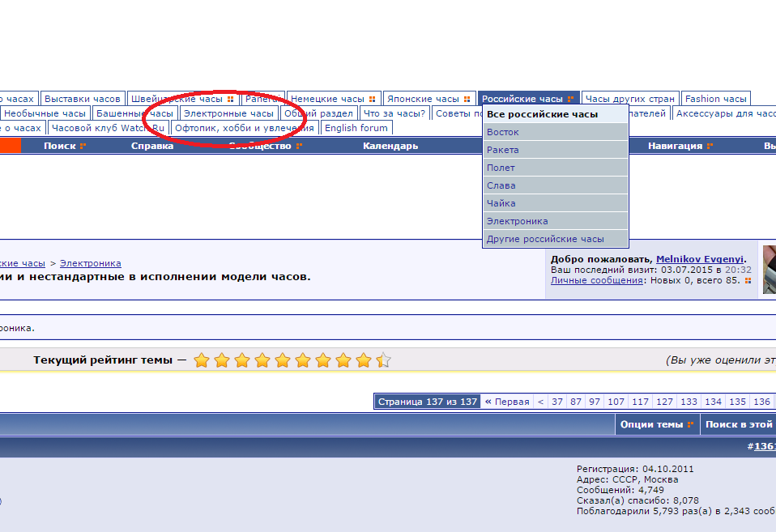Screen dimensions: 776x532
Task: Open dropdown icon beside Немецкие часы
Action: tap(372, 100)
